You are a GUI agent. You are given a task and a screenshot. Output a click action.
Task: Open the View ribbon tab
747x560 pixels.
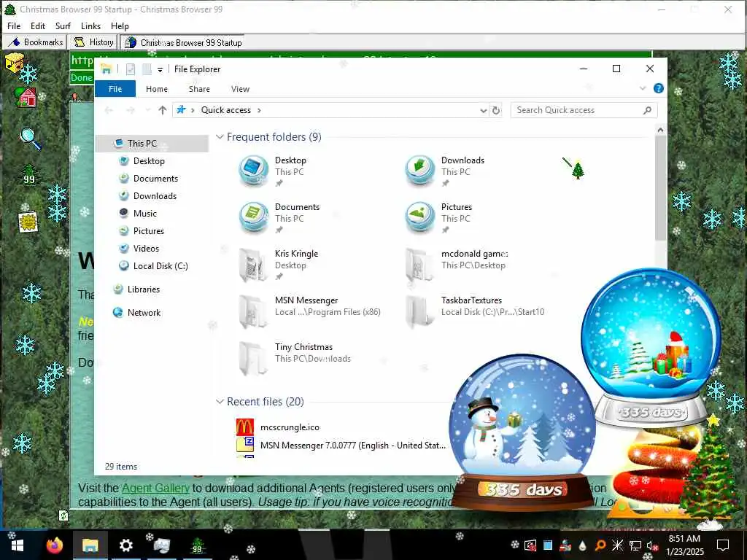click(240, 89)
